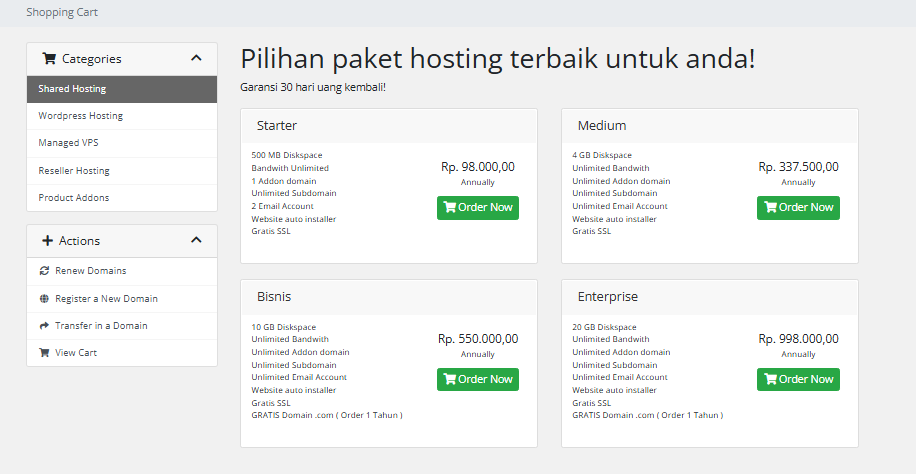Order the Bisnis hosting plan
The height and width of the screenshot is (474, 916).
click(x=477, y=380)
